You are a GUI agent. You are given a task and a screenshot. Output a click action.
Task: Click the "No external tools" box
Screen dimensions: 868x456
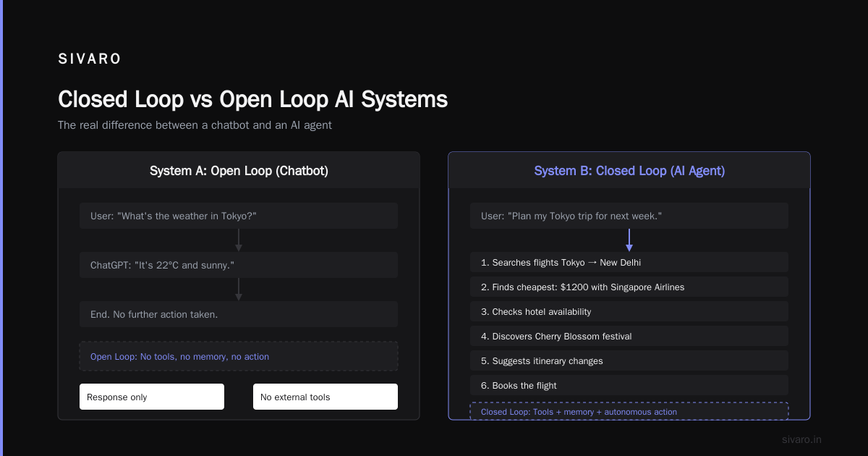pyautogui.click(x=325, y=397)
